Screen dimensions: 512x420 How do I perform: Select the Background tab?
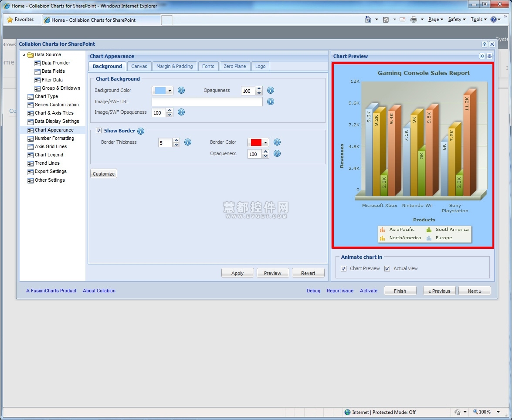click(107, 66)
